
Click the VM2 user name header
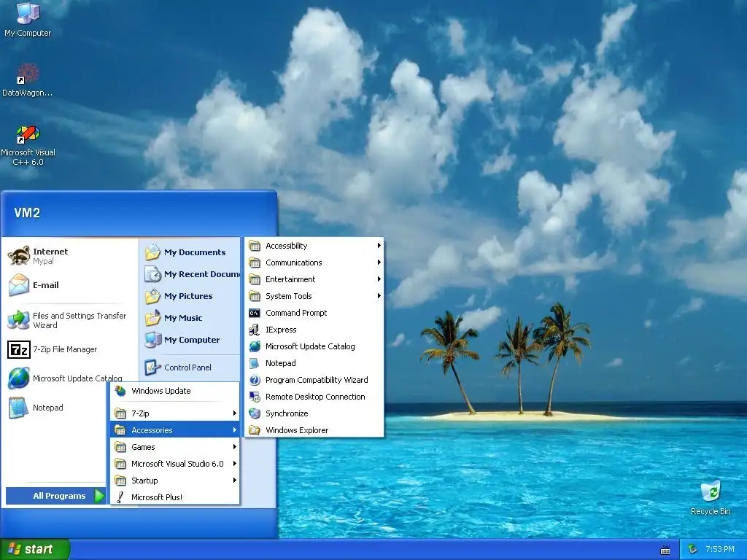pos(27,212)
